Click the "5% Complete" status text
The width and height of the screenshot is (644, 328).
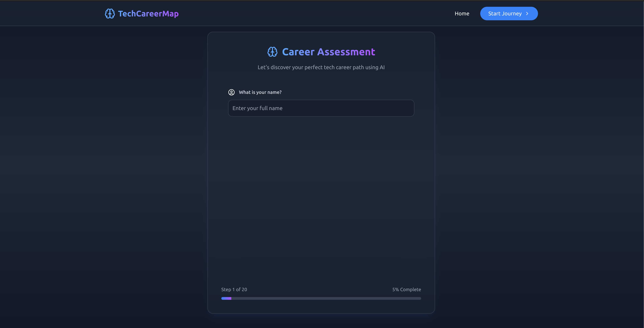pyautogui.click(x=406, y=290)
